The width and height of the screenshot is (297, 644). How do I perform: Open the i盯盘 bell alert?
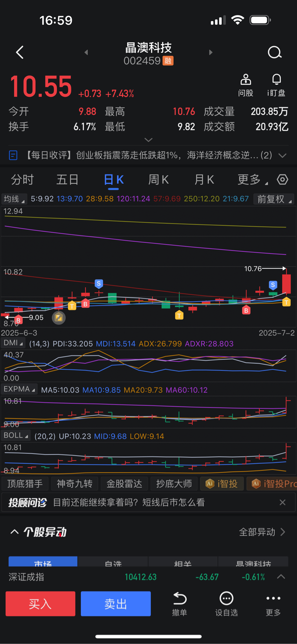click(276, 85)
